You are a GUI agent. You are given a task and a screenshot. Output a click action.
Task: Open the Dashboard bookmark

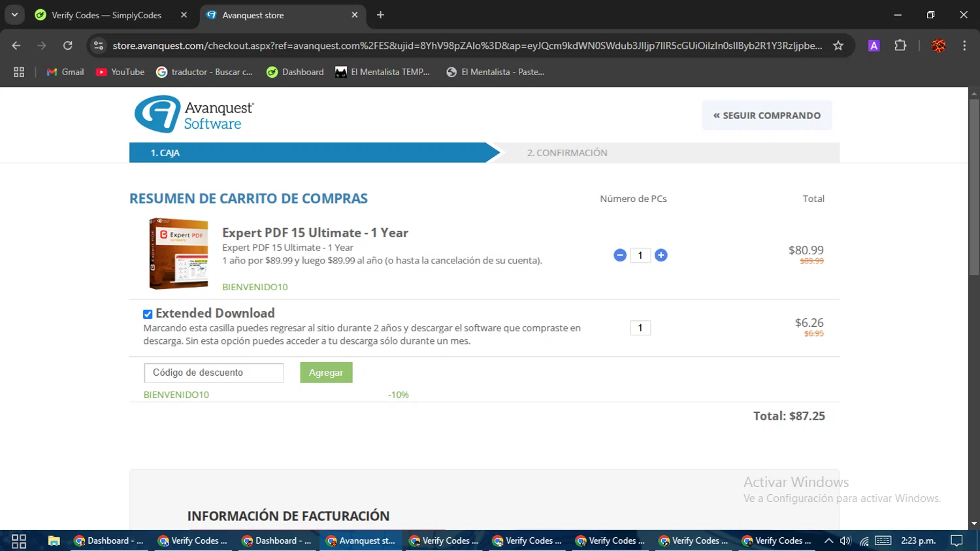(x=295, y=72)
